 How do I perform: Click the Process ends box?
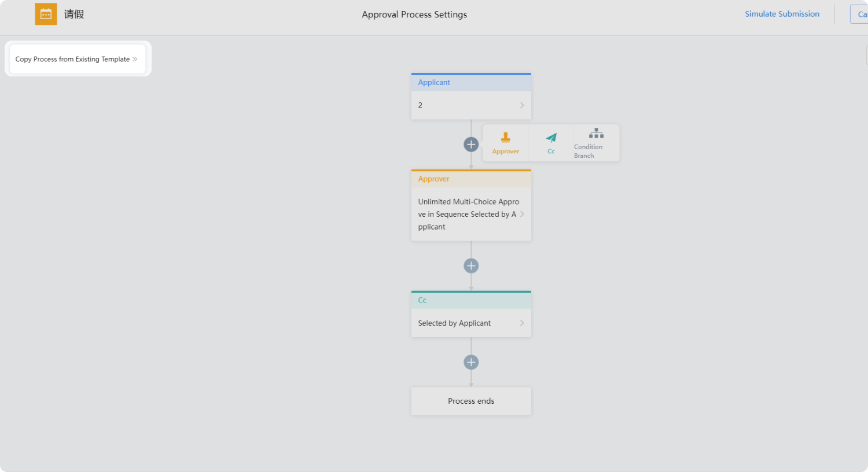coord(471,401)
